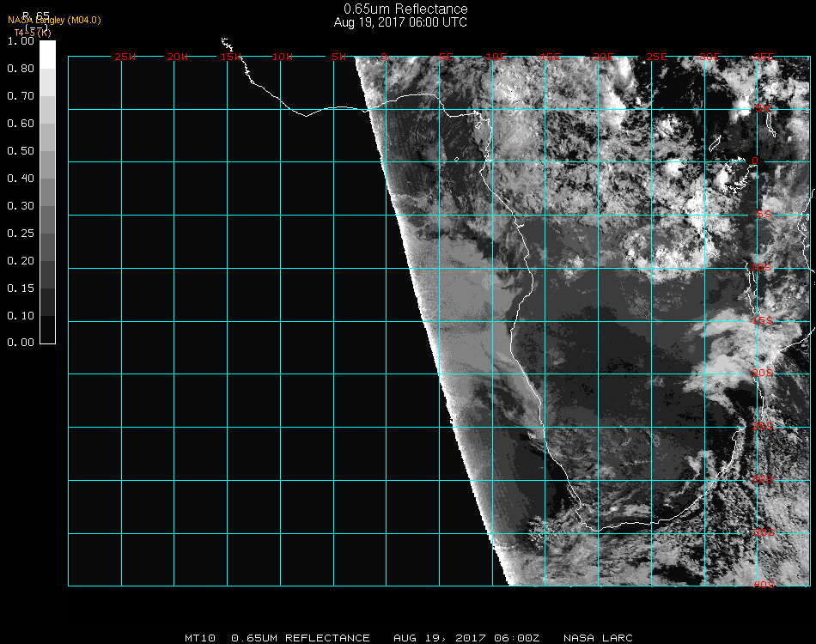This screenshot has width=816, height=644.
Task: Click the white top segment of the reflectance colorbar
Action: tap(47, 55)
